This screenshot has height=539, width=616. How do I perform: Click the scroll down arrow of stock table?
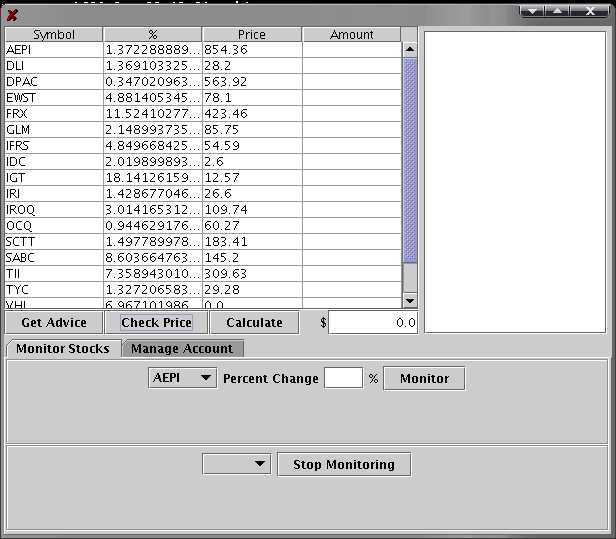coord(409,300)
